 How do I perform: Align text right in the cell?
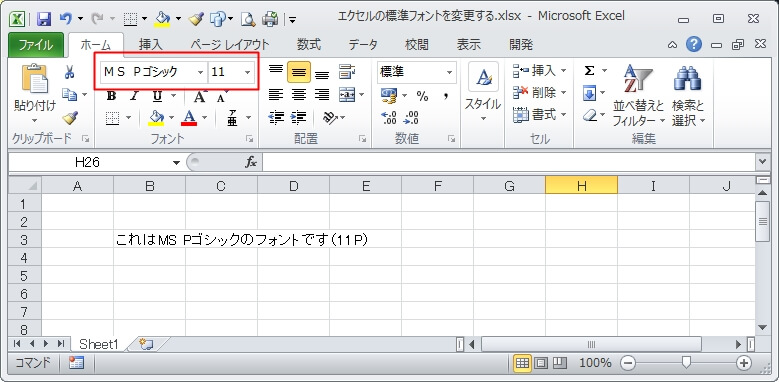pyautogui.click(x=322, y=94)
